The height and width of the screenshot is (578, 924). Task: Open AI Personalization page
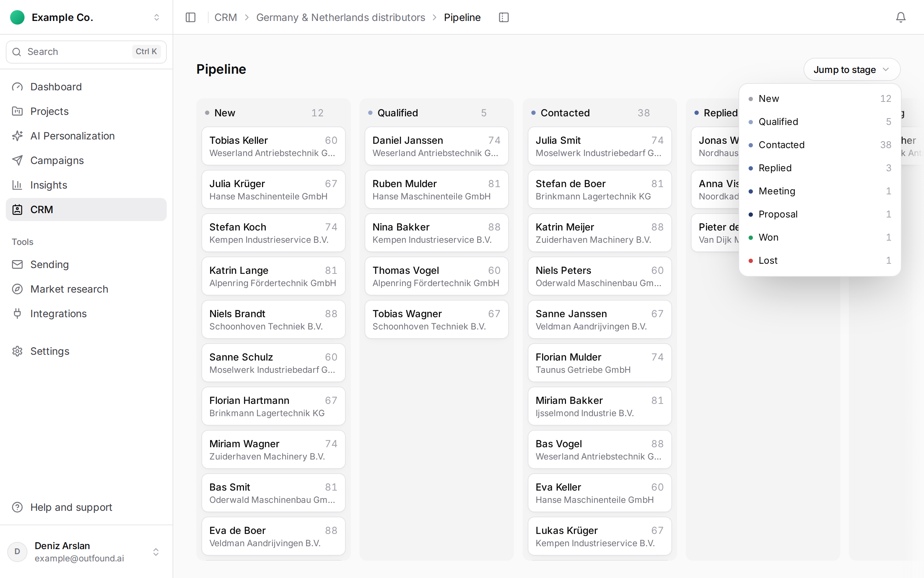[x=86, y=136]
